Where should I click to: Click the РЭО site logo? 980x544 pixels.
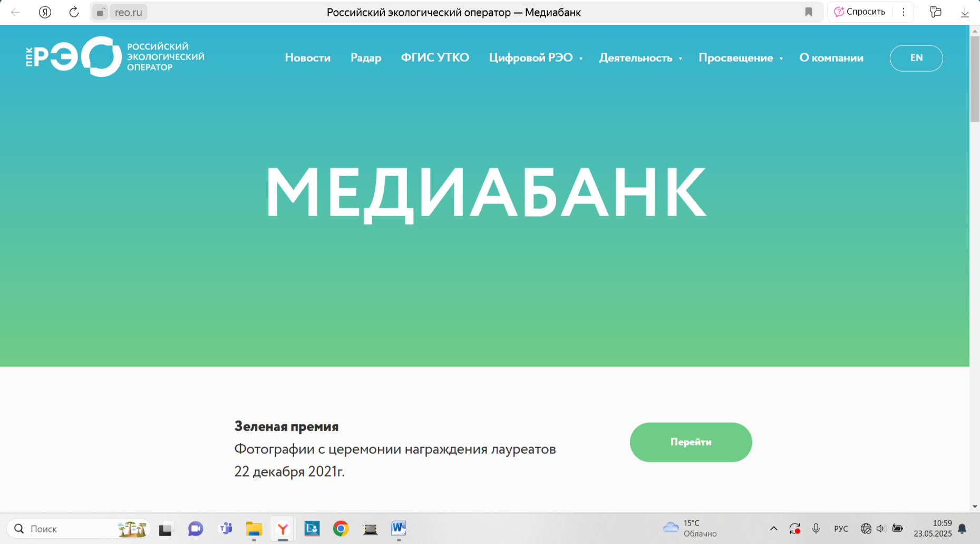tap(115, 56)
